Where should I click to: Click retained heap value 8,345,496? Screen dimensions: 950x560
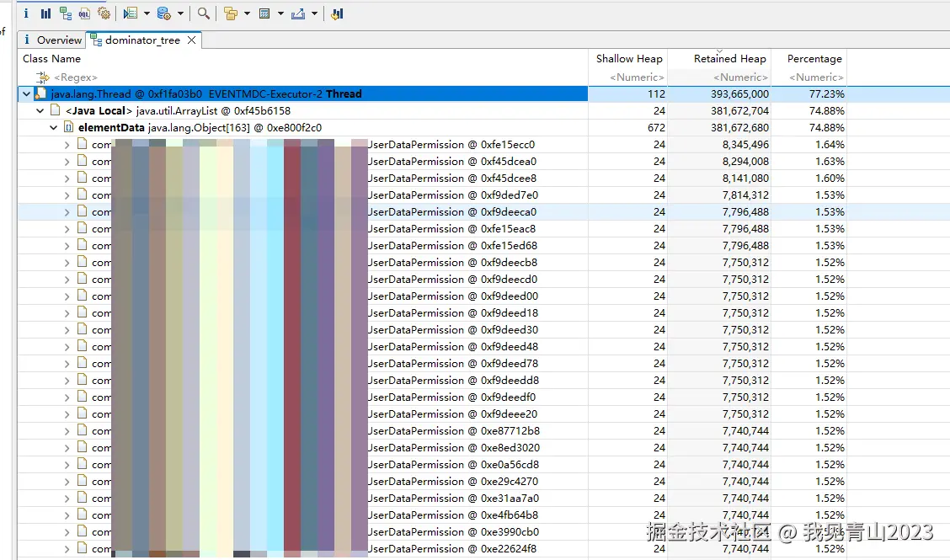[745, 145]
